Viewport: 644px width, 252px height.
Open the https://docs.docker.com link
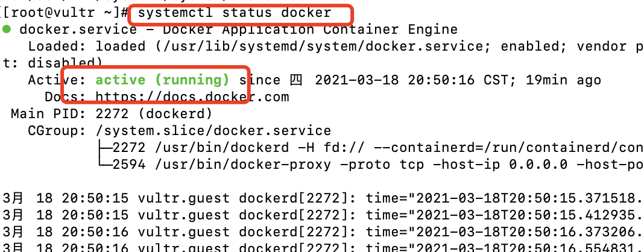pyautogui.click(x=192, y=97)
